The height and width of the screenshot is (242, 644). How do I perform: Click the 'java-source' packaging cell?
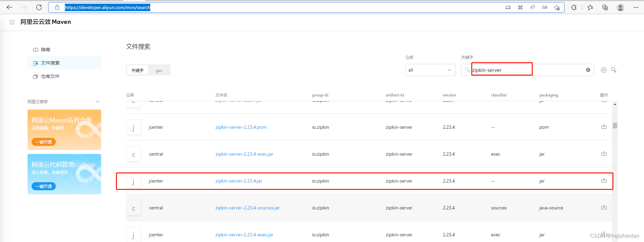pyautogui.click(x=551, y=208)
